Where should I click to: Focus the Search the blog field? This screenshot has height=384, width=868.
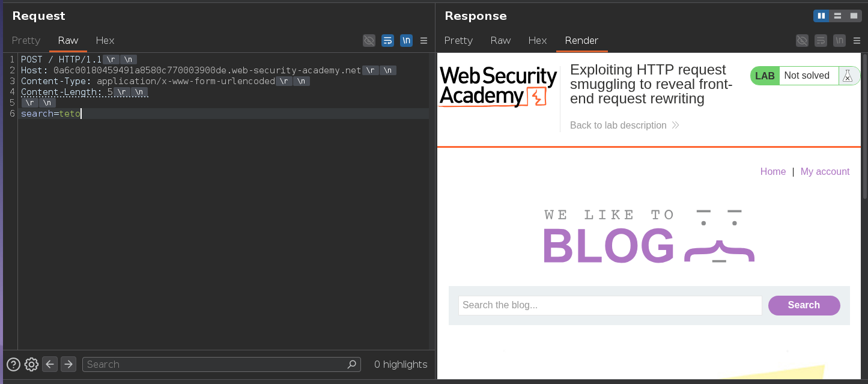coord(610,305)
